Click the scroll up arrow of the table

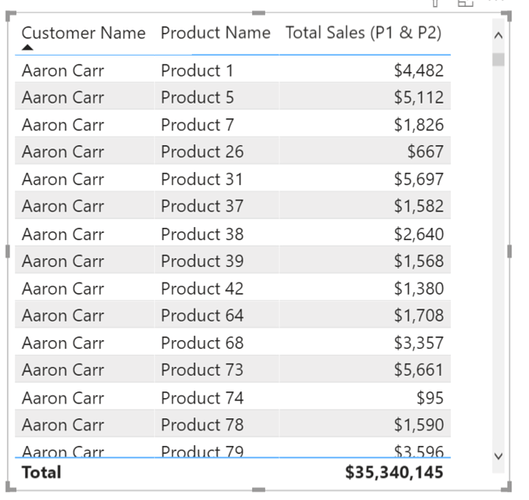point(498,35)
